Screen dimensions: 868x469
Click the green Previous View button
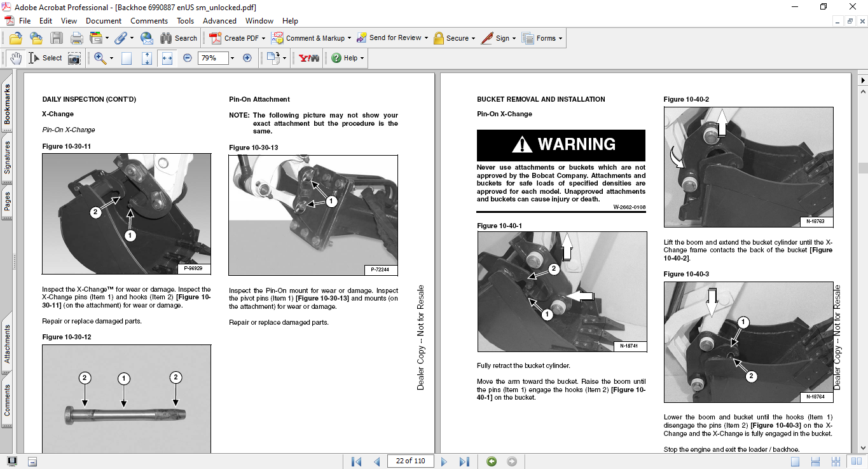pyautogui.click(x=492, y=461)
